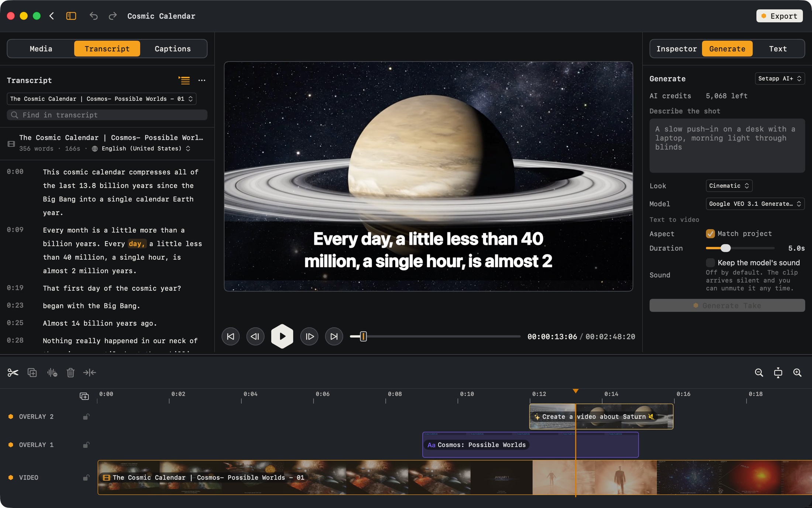
Task: Play the video preview
Action: [282, 336]
